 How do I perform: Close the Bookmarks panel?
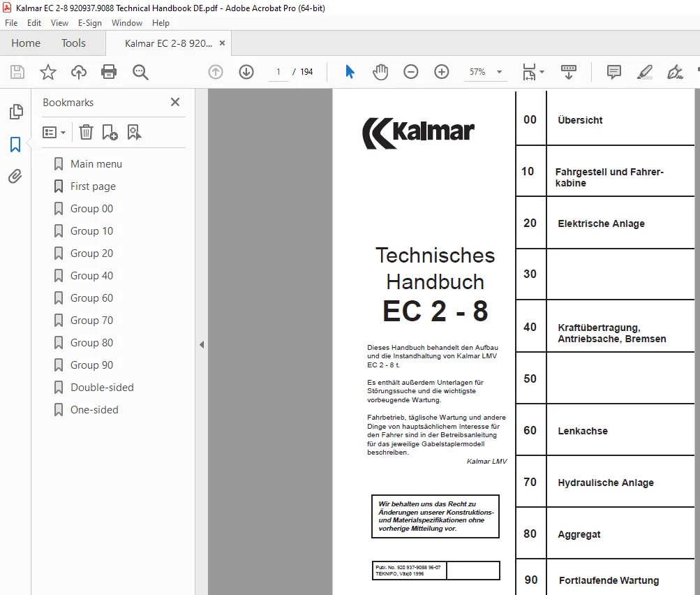tap(175, 102)
